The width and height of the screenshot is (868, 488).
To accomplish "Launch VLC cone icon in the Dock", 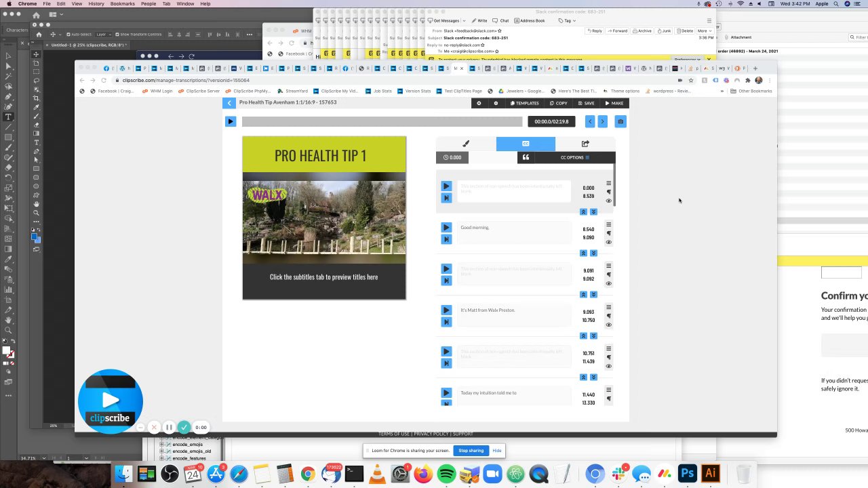I will (377, 474).
